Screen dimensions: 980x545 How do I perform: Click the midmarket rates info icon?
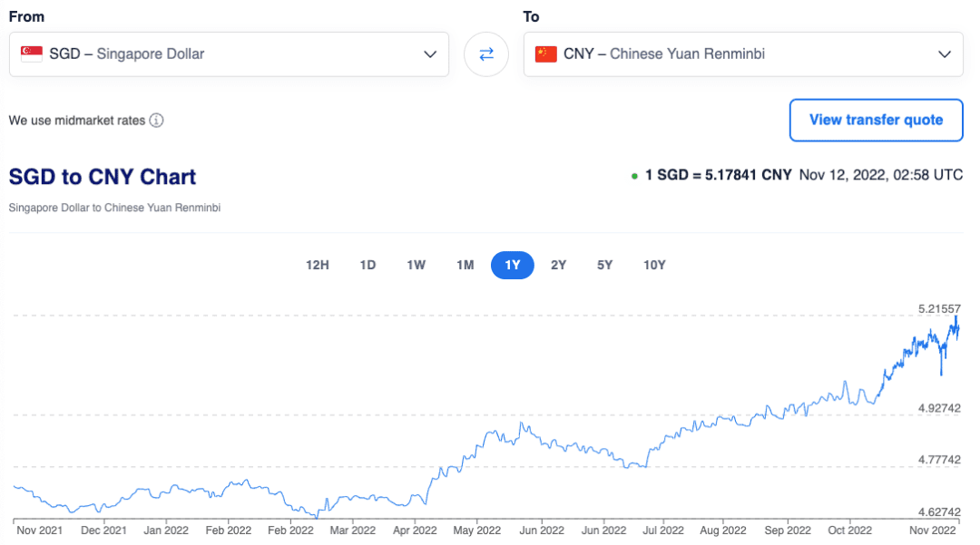[156, 121]
